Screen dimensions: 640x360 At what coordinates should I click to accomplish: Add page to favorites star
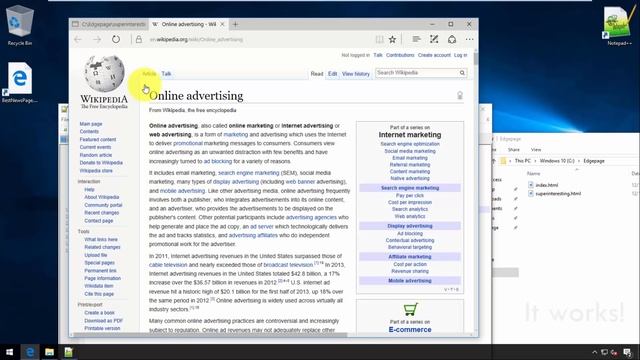point(392,40)
